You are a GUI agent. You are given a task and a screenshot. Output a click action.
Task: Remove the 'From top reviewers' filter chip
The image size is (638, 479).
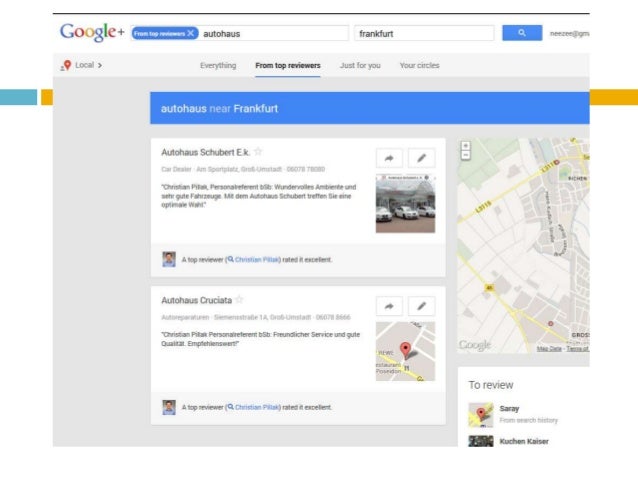click(190, 33)
